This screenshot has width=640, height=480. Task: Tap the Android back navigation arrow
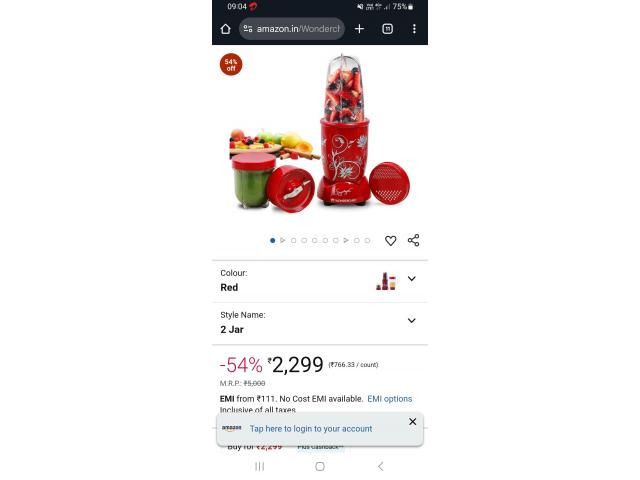pyautogui.click(x=380, y=466)
